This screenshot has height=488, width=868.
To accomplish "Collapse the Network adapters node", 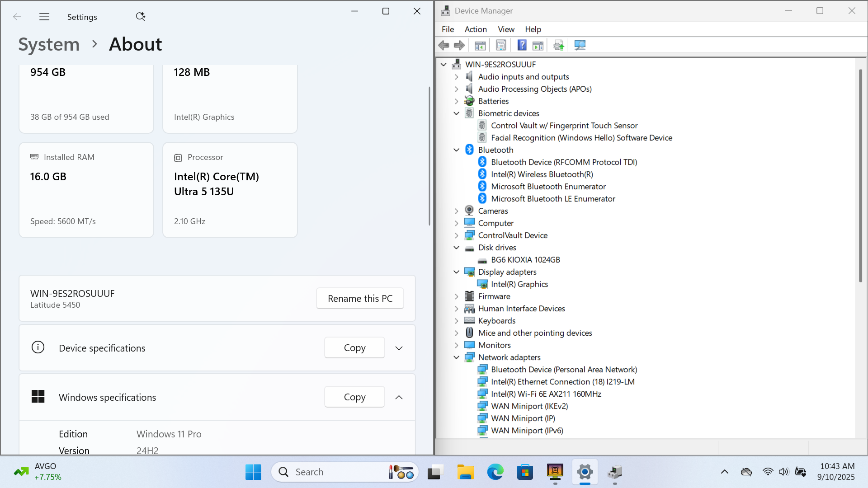I will pyautogui.click(x=457, y=357).
